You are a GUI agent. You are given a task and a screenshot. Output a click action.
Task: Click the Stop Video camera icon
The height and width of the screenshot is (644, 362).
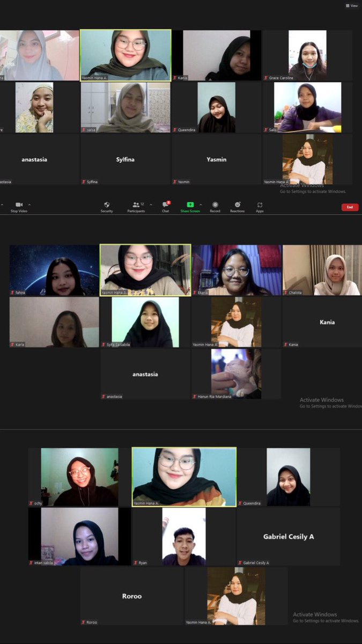coord(19,204)
